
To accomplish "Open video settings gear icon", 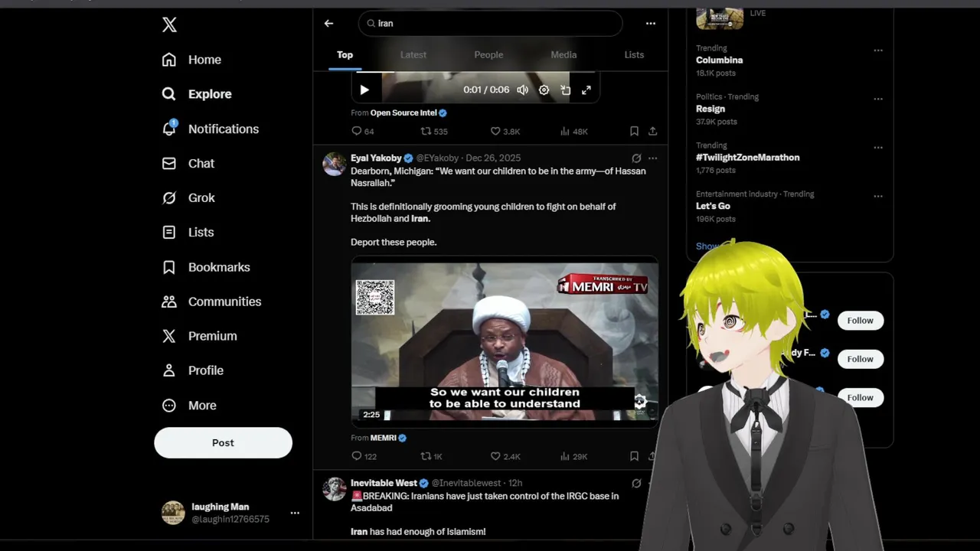I will click(x=544, y=90).
